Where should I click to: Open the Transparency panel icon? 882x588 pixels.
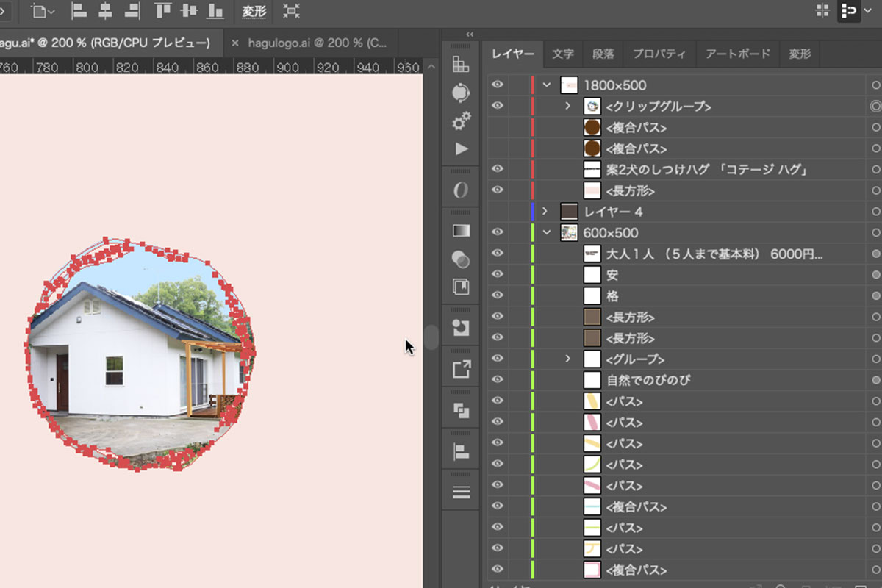pos(461,259)
